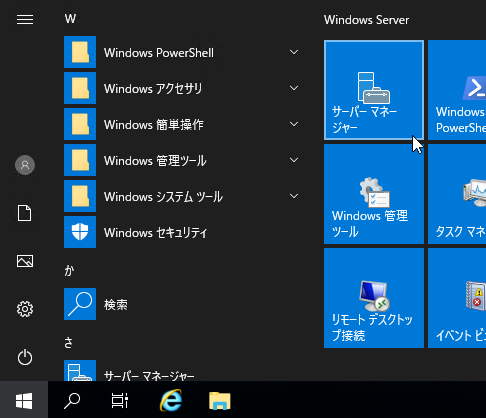Click the Windows Start button

24,400
